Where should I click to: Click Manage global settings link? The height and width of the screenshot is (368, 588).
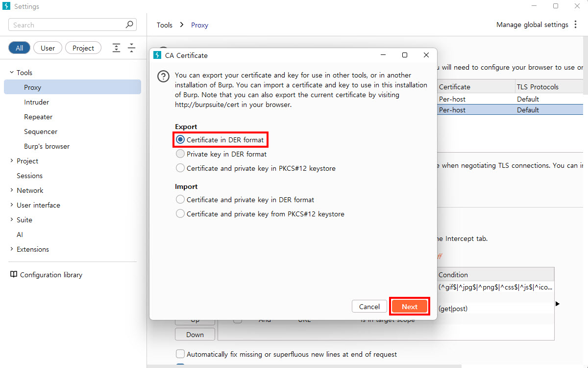[x=532, y=25]
